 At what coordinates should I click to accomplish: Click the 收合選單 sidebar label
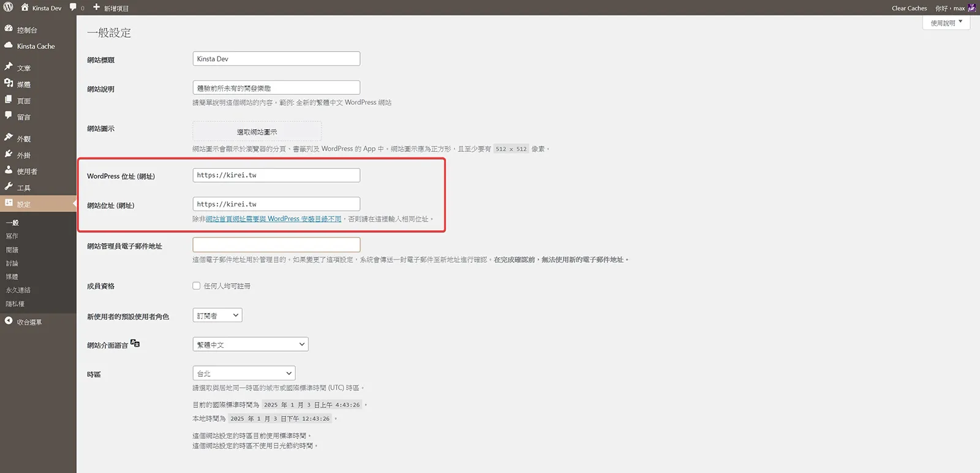point(29,322)
